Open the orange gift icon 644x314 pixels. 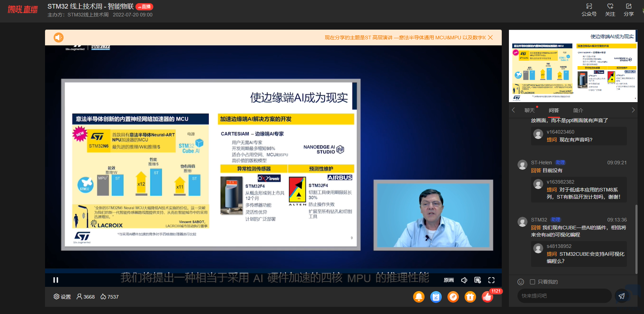point(470,297)
